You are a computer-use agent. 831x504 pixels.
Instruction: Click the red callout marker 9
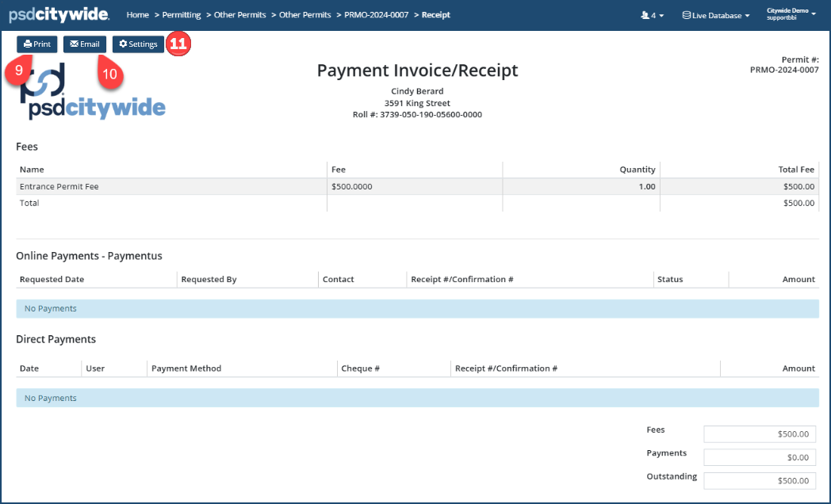(17, 71)
